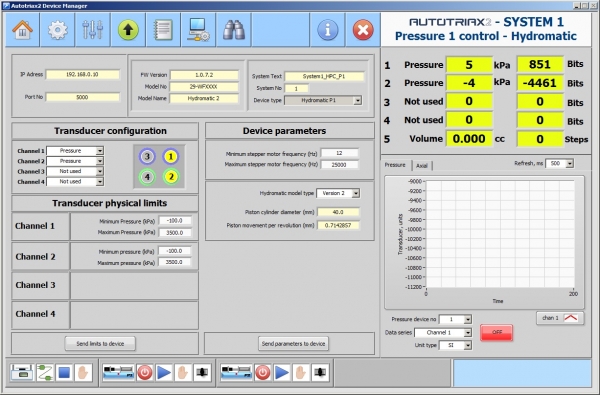This screenshot has width=600, height=395.
Task: Toggle yellow channel indicator circle 2
Action: [x=171, y=176]
